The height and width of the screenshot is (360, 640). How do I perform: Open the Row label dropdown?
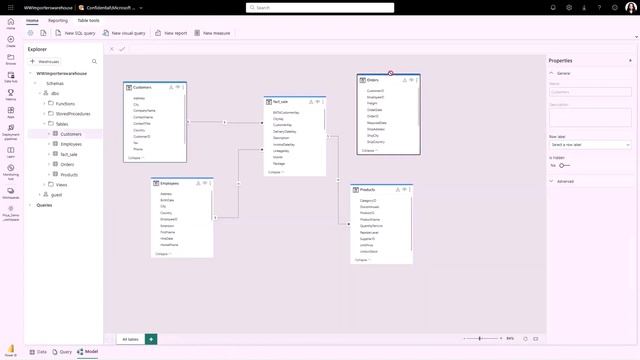(x=590, y=145)
